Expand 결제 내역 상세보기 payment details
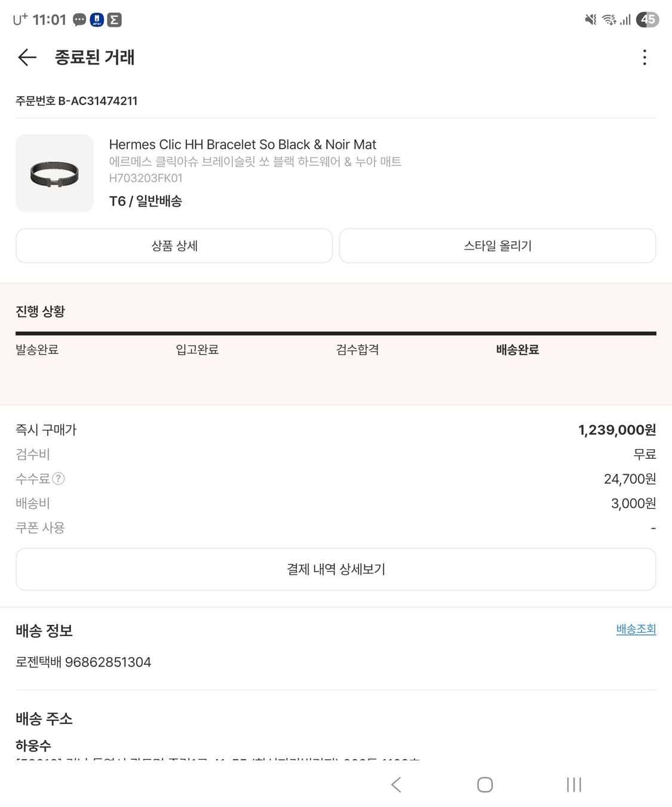 336,569
